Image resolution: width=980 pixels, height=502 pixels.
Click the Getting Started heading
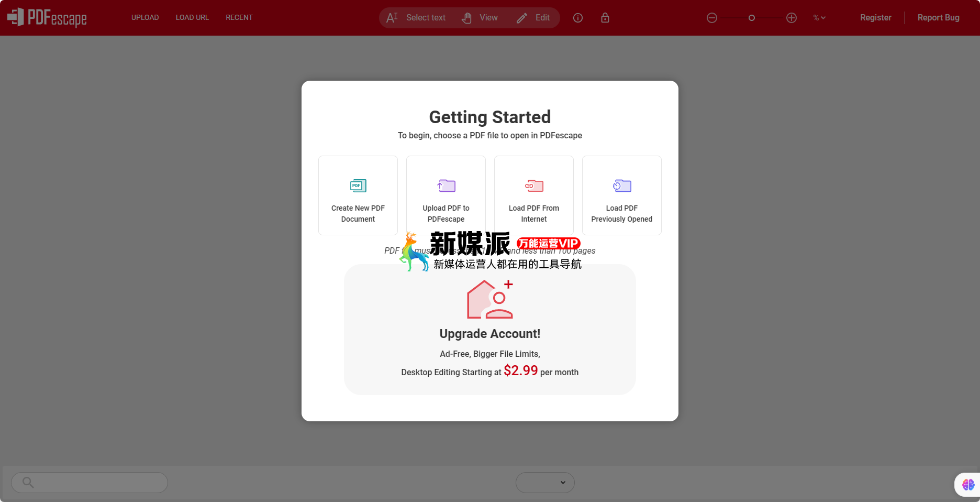point(490,117)
